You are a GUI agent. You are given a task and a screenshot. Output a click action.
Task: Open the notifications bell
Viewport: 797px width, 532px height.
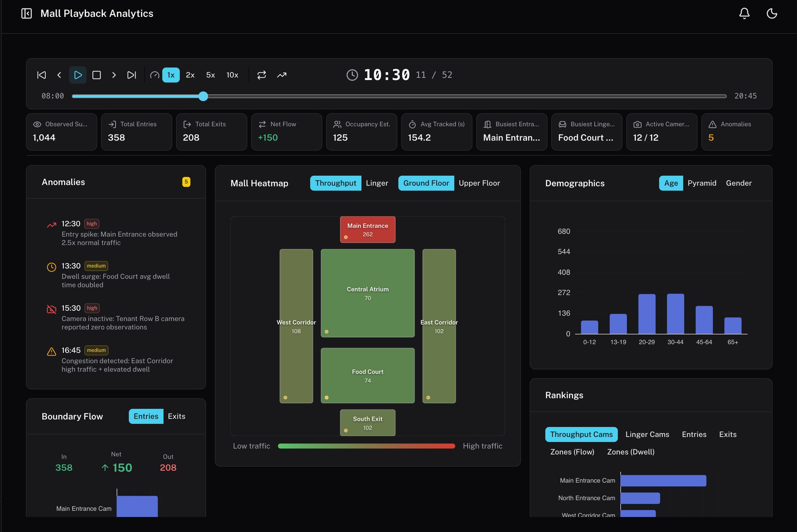[x=744, y=13]
